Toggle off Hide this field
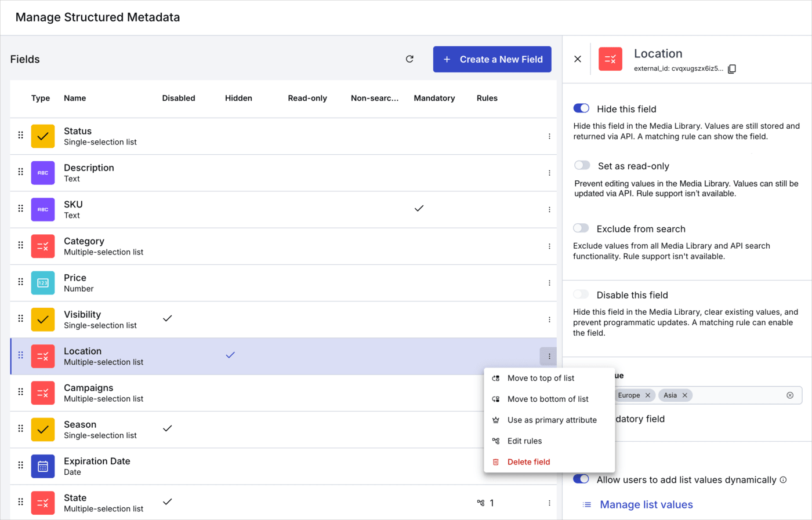 pos(581,108)
